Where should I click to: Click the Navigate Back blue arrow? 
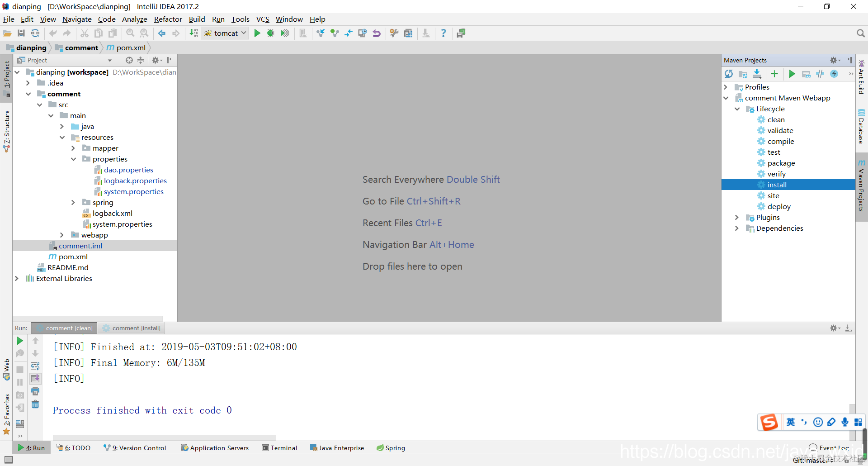tap(162, 33)
